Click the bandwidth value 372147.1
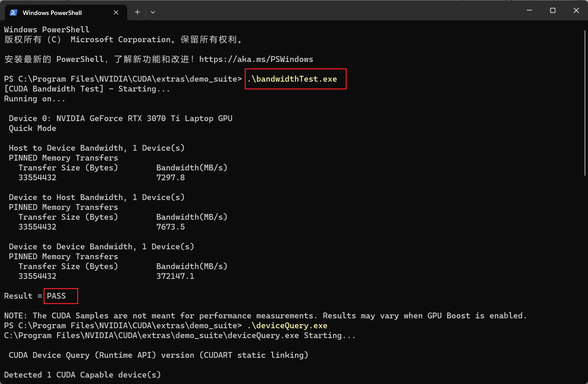Screen dimensions: 588x384 [175, 276]
